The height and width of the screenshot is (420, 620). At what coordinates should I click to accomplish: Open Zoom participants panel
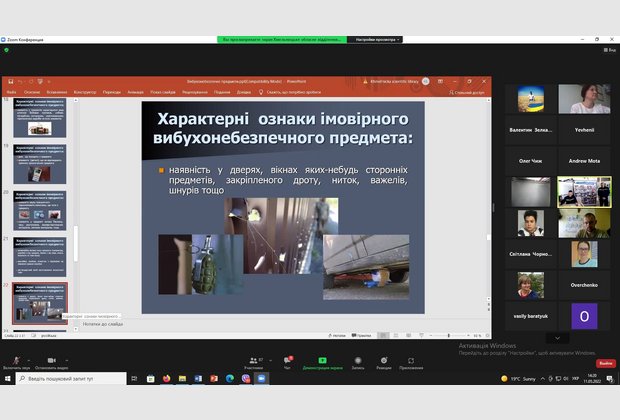click(253, 360)
